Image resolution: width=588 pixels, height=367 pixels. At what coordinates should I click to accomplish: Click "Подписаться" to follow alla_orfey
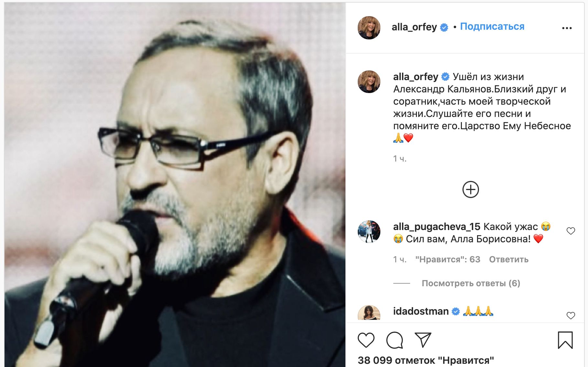coord(492,26)
